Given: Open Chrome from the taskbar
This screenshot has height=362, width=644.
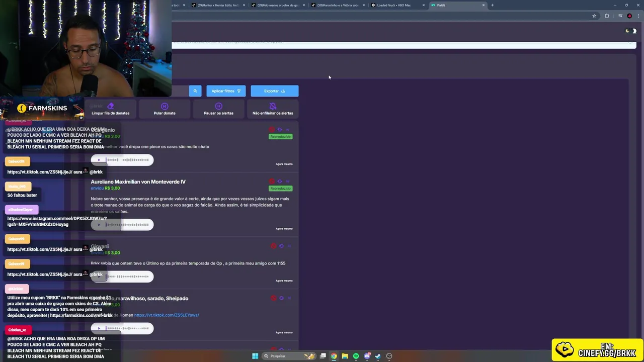Looking at the screenshot, I should coord(334,356).
